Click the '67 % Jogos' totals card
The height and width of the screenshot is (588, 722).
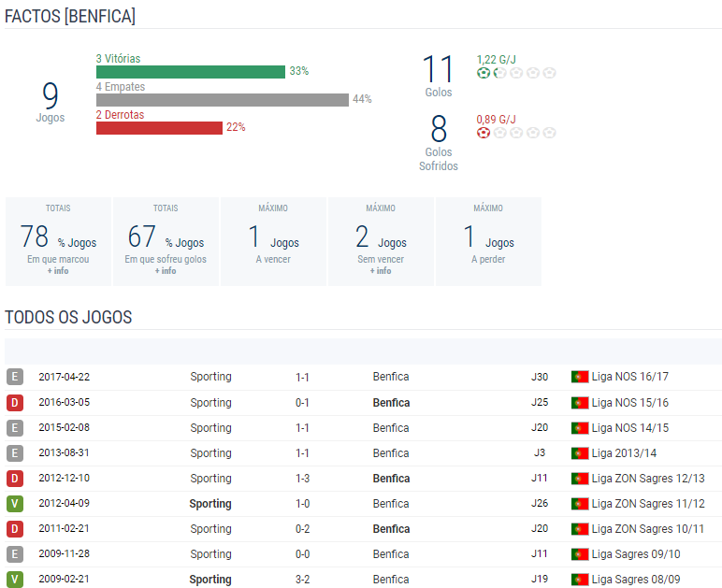pyautogui.click(x=166, y=241)
